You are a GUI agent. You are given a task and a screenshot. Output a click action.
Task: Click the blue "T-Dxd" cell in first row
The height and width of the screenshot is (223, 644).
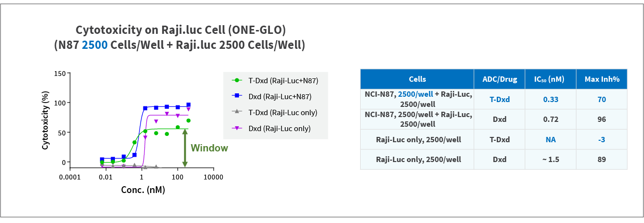coord(500,99)
